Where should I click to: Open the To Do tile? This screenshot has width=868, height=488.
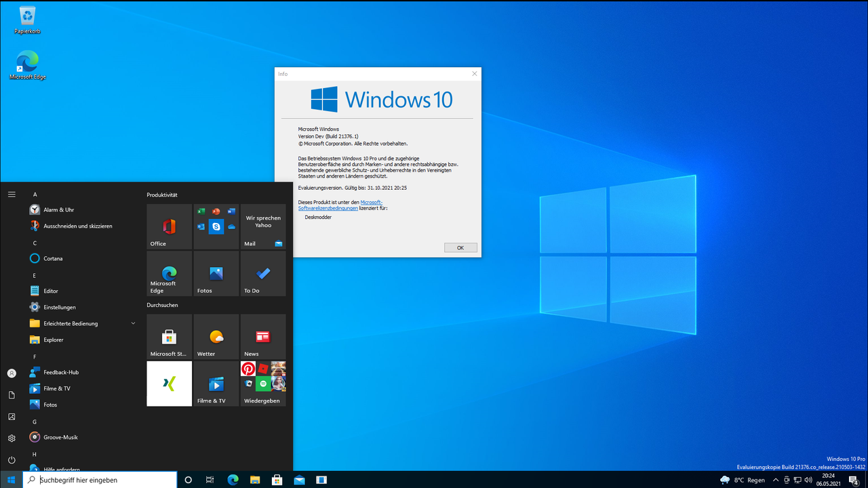click(x=263, y=274)
